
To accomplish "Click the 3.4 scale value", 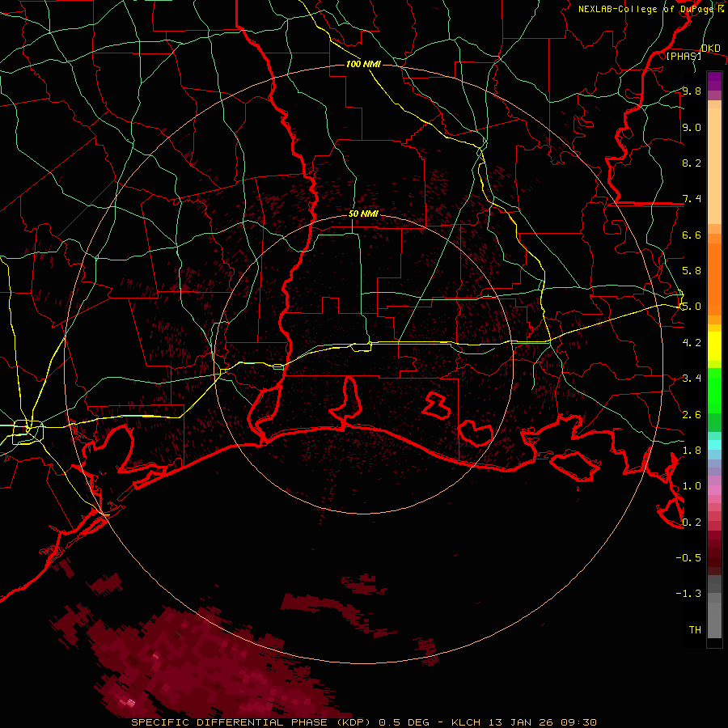I will [x=692, y=379].
